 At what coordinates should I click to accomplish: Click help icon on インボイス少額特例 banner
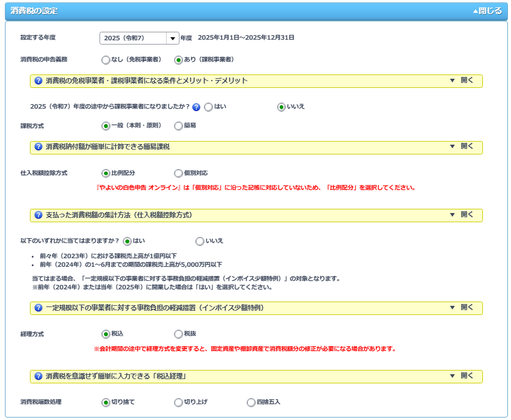pos(38,308)
